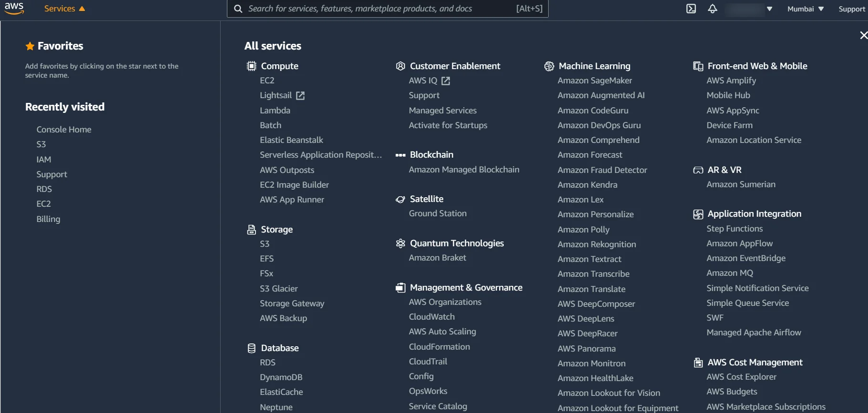Click the AWS Cost Management category icon
868x413 pixels.
(698, 363)
